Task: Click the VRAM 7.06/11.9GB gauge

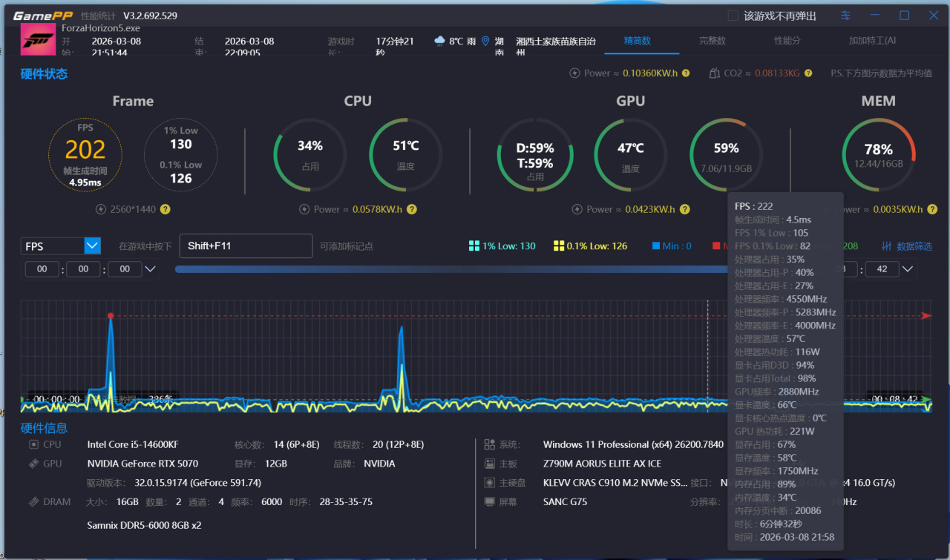Action: (x=726, y=154)
